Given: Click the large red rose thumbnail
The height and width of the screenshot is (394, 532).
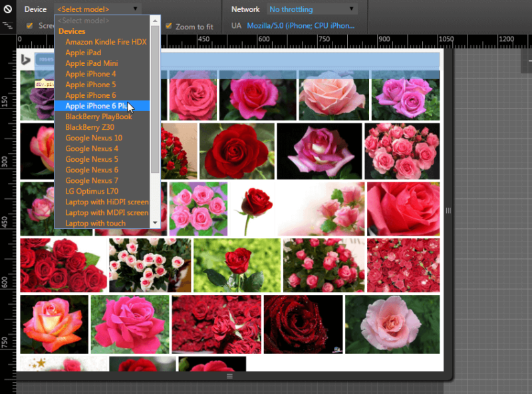Looking at the screenshot, I should (x=236, y=151).
